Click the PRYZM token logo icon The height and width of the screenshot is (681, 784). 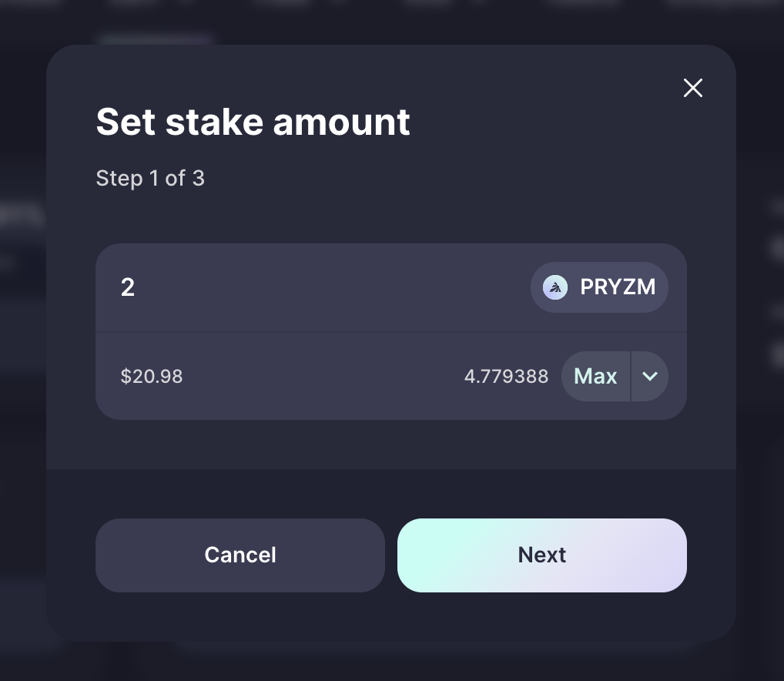555,287
